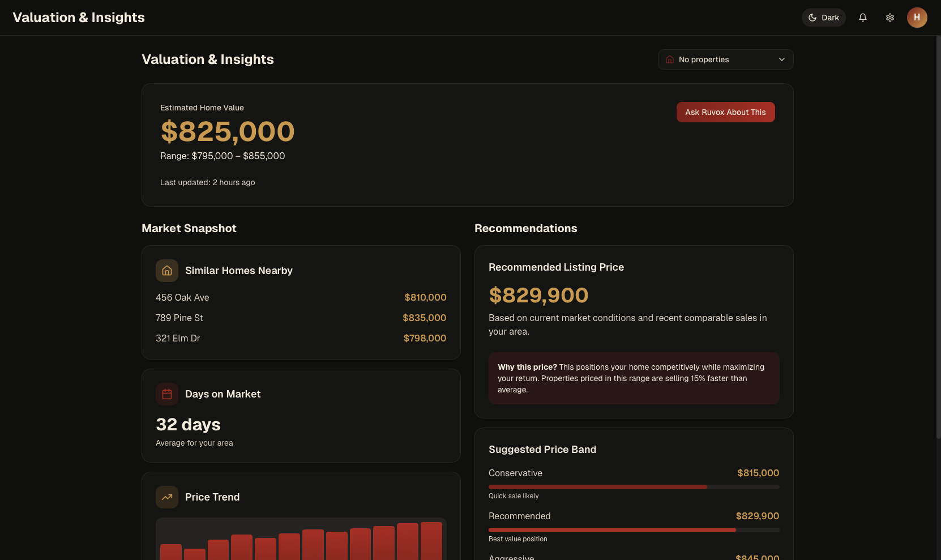This screenshot has width=941, height=560.
Task: Click the calendar icon beside Days on Market
Action: pyautogui.click(x=167, y=394)
